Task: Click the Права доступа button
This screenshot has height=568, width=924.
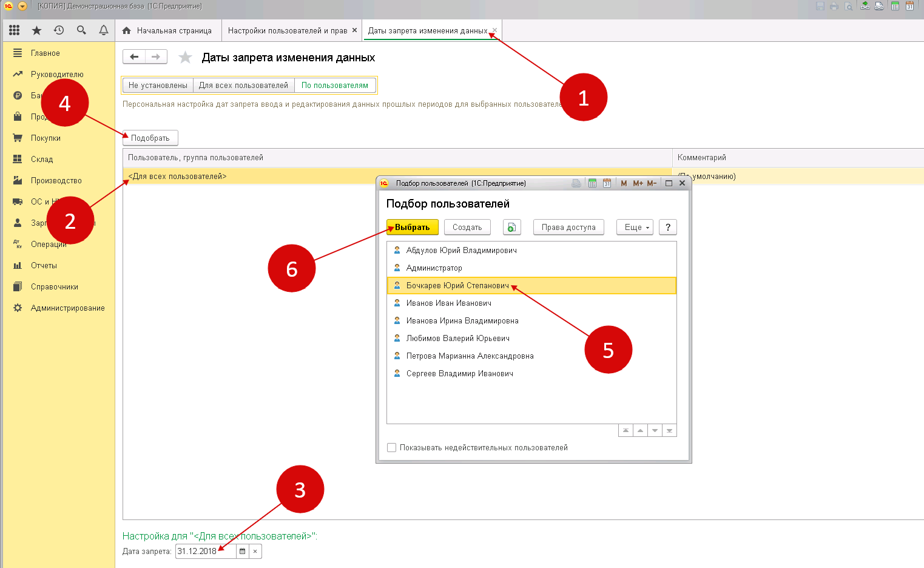Action: 568,228
